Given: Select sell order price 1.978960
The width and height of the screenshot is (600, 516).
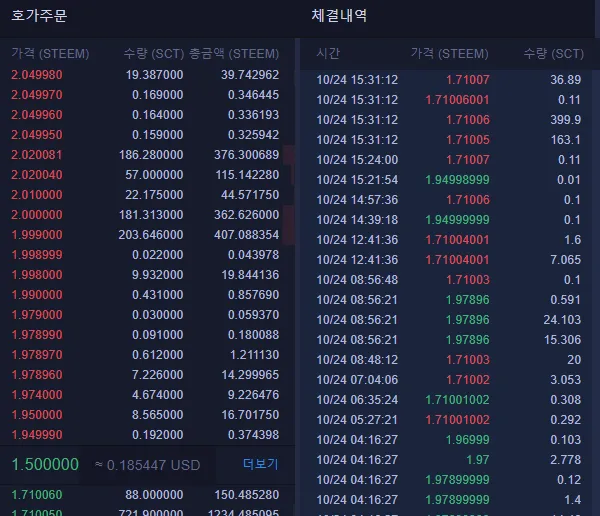Looking at the screenshot, I should click(x=37, y=374).
